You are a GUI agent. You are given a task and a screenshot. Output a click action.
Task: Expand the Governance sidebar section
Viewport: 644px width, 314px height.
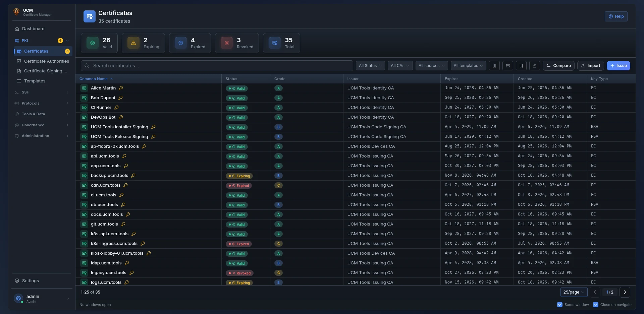(x=42, y=125)
